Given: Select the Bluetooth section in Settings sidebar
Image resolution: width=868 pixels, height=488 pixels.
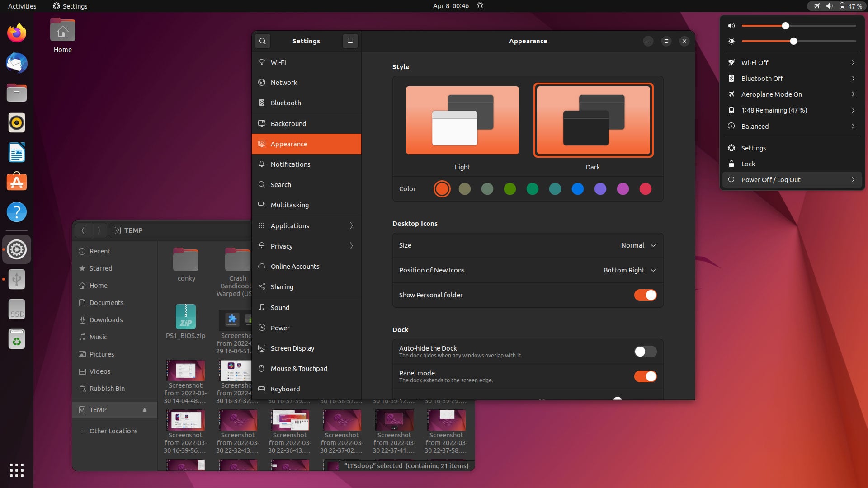Looking at the screenshot, I should tap(286, 103).
